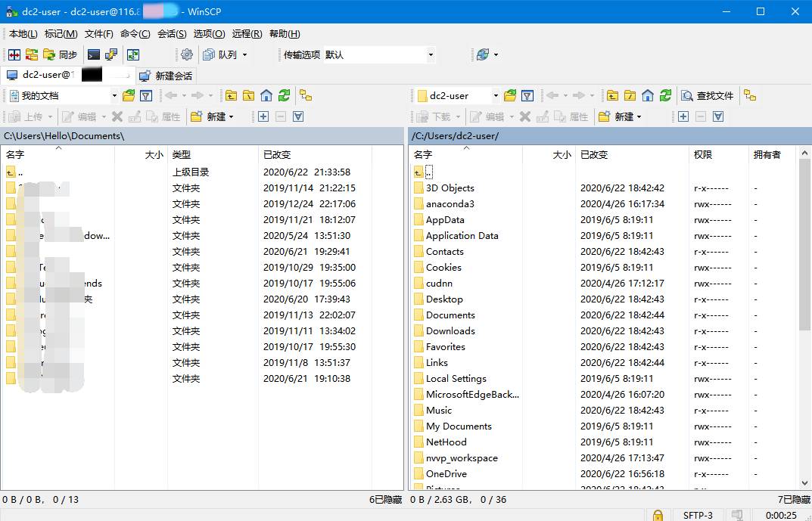Open the 本地(L) menu
The height and width of the screenshot is (521, 812).
point(23,34)
